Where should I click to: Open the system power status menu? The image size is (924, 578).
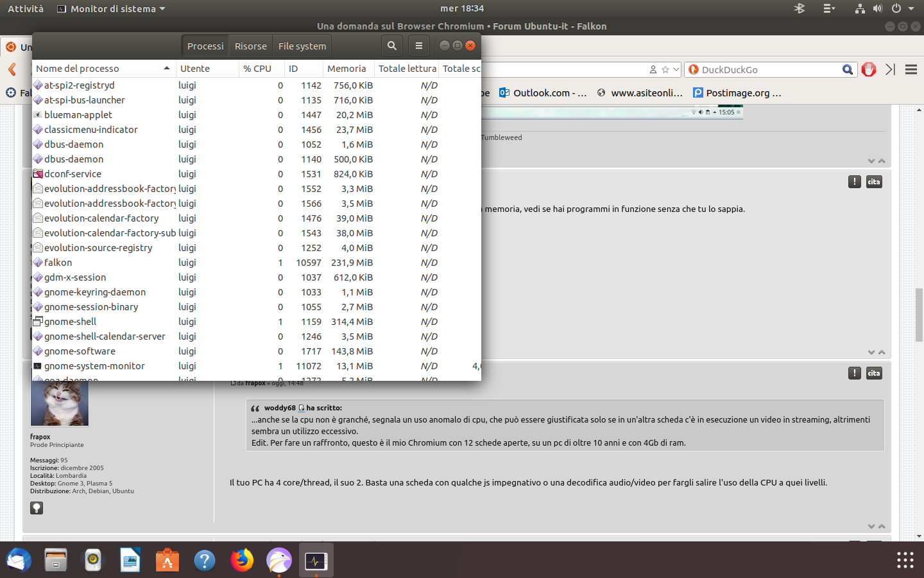[902, 9]
